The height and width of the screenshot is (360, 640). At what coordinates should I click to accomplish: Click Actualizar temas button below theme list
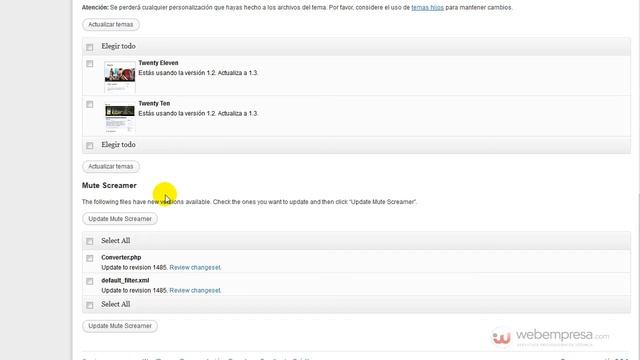pos(111,167)
